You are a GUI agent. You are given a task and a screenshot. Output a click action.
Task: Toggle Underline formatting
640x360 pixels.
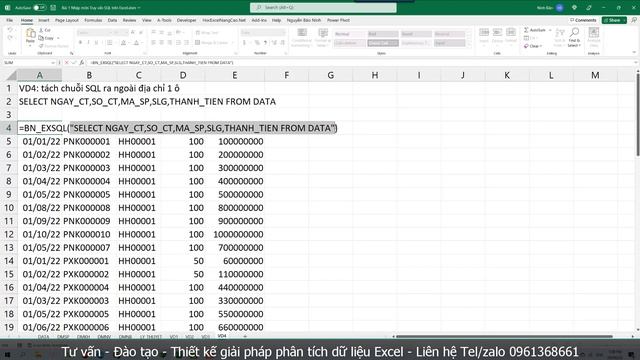point(96,42)
